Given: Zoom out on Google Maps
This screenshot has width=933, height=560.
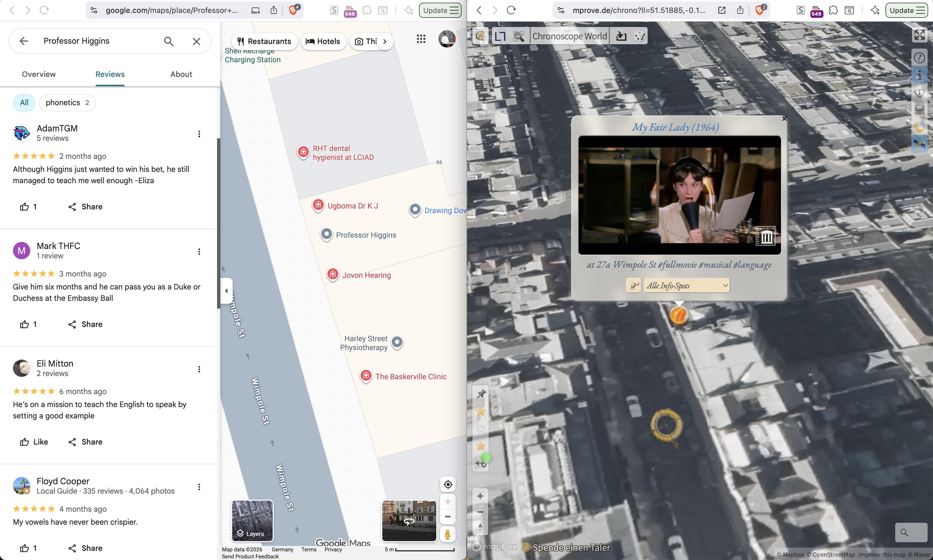Looking at the screenshot, I should (x=447, y=516).
